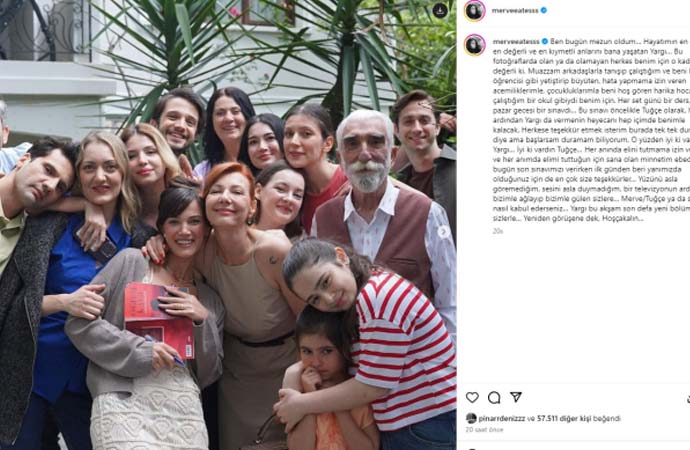
Task: Visit the pinarrdenizzz profile link
Action: [502, 418]
